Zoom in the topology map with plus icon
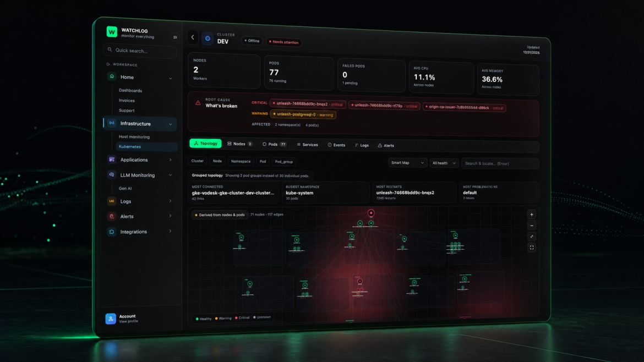This screenshot has height=362, width=644. [x=532, y=215]
